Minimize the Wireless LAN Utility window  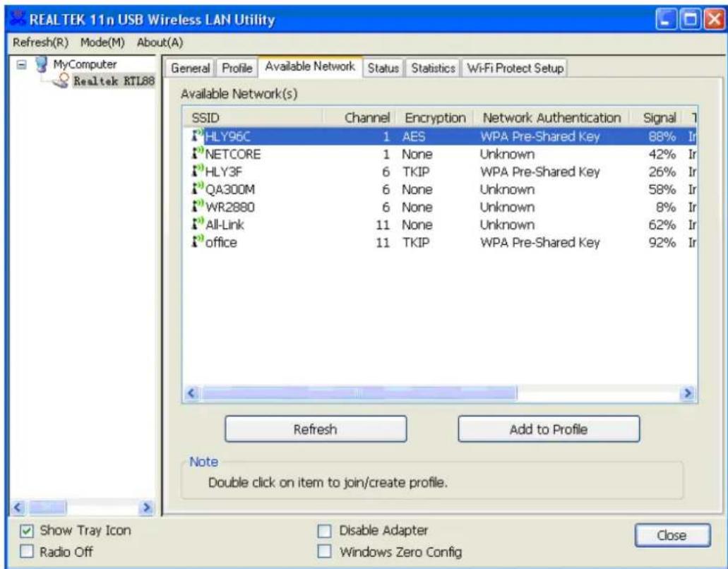(667, 20)
